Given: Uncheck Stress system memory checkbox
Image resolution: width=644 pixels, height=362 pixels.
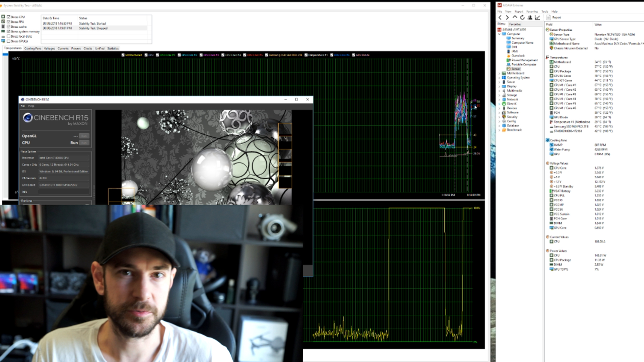Looking at the screenshot, I should click(9, 32).
